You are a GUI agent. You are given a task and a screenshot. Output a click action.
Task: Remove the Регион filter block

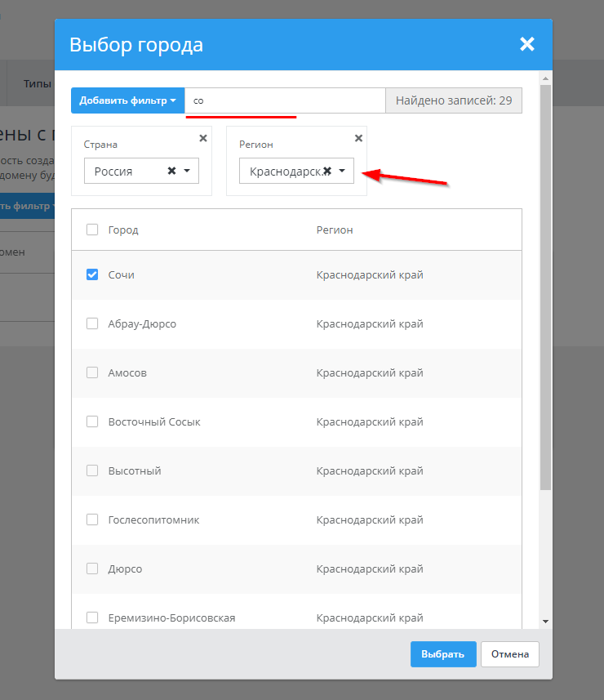[x=358, y=139]
